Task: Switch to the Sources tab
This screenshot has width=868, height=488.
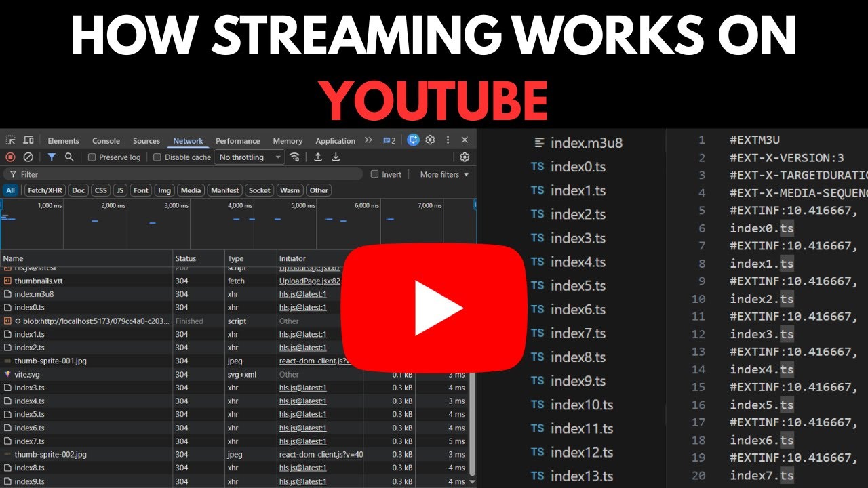Action: click(146, 141)
